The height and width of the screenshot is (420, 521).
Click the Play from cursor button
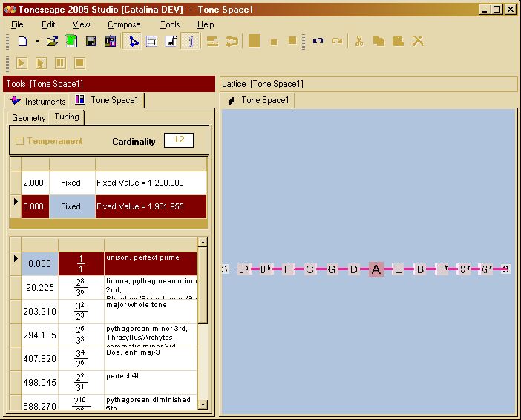tap(41, 63)
